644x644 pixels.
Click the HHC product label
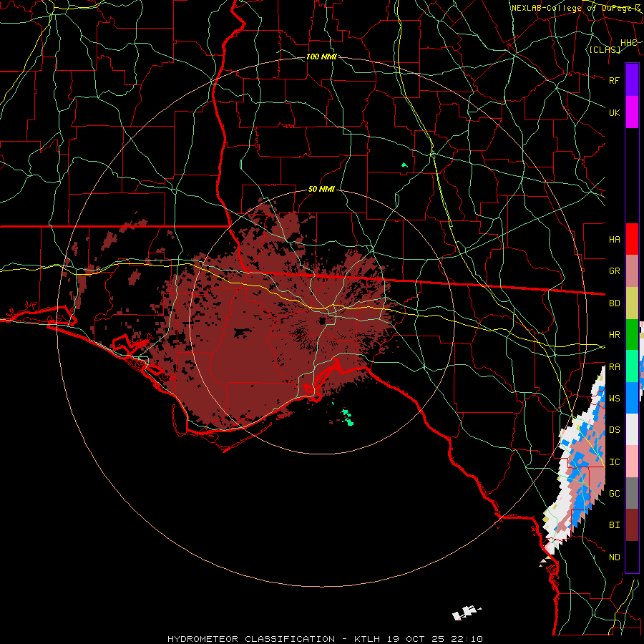click(629, 43)
